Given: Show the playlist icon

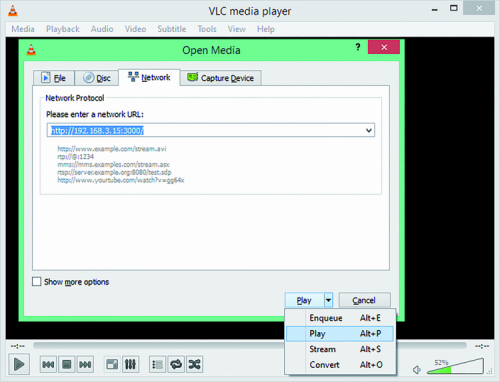Looking at the screenshot, I should 157,364.
